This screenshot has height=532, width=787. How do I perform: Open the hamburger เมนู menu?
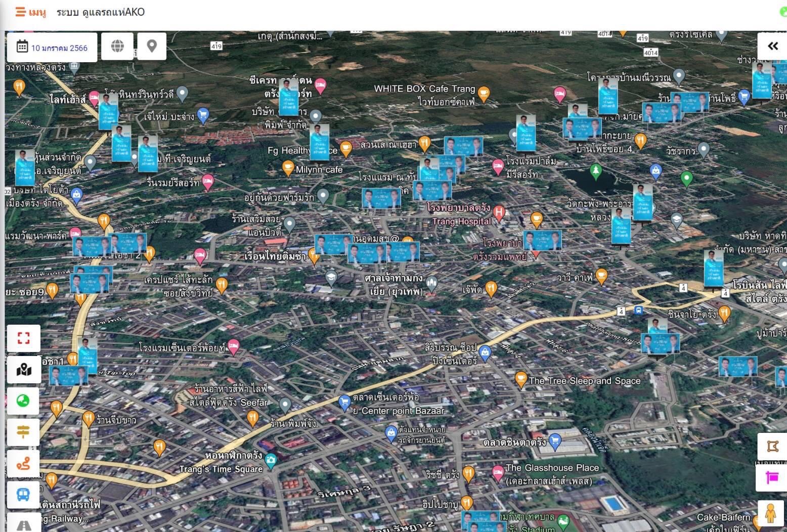coord(30,12)
